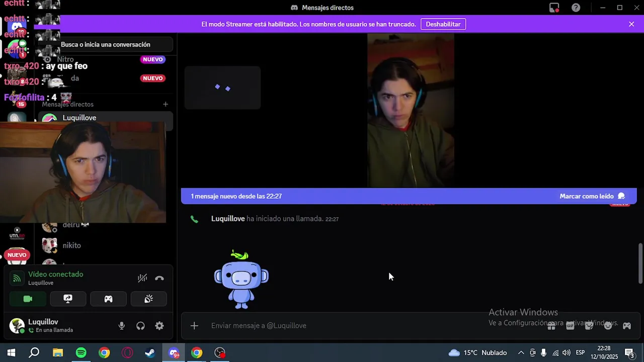
Task: Open Opera GX from taskbar
Action: tap(127, 353)
